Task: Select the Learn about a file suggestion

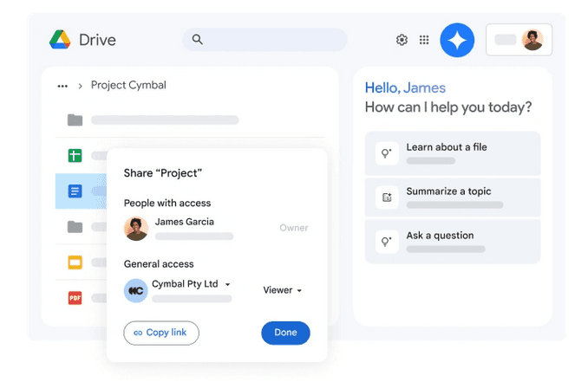Action: pyautogui.click(x=453, y=153)
